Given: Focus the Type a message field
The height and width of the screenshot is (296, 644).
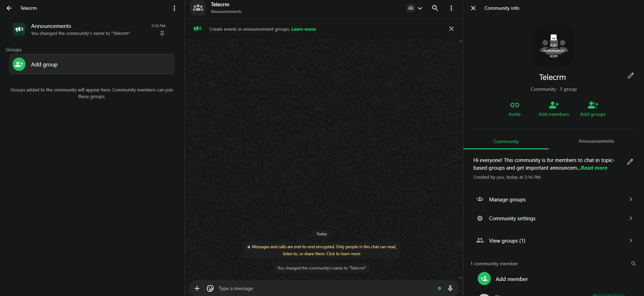Looking at the screenshot, I should tap(325, 288).
